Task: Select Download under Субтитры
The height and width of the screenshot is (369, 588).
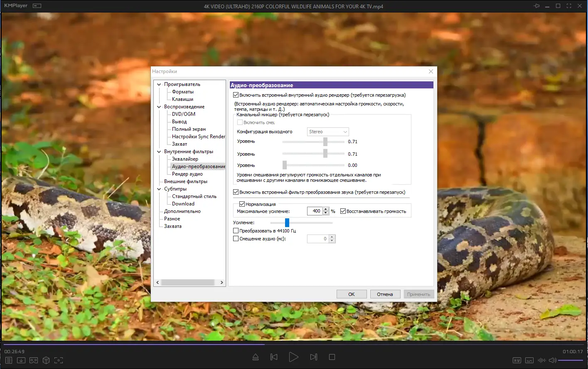Action: [183, 204]
